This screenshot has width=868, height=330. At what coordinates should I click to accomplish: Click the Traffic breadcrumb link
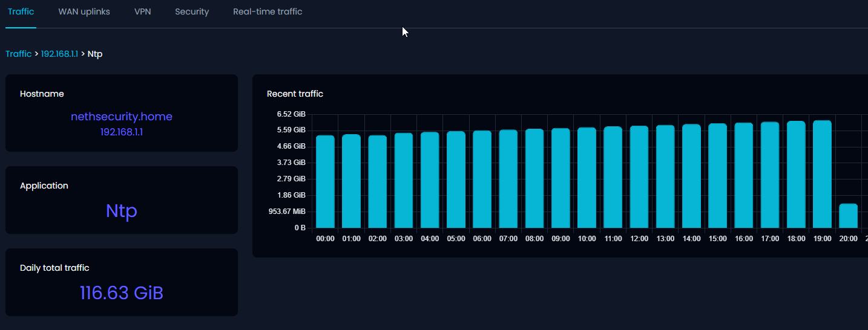18,54
